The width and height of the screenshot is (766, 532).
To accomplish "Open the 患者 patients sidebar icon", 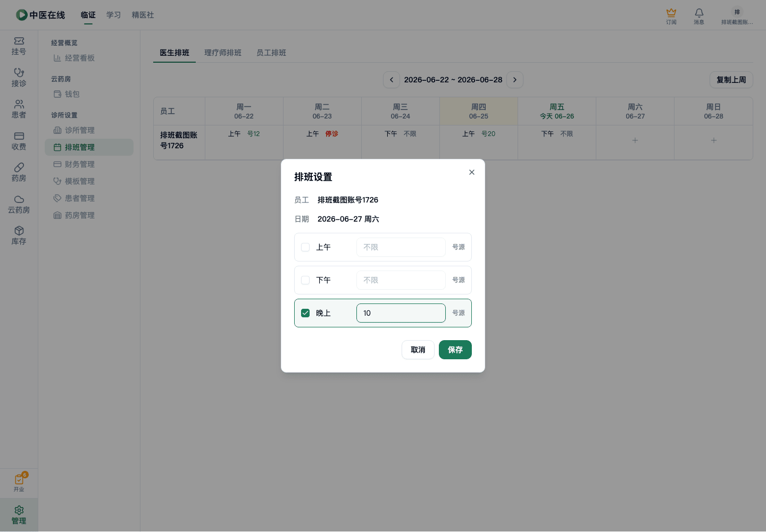I will (x=19, y=104).
